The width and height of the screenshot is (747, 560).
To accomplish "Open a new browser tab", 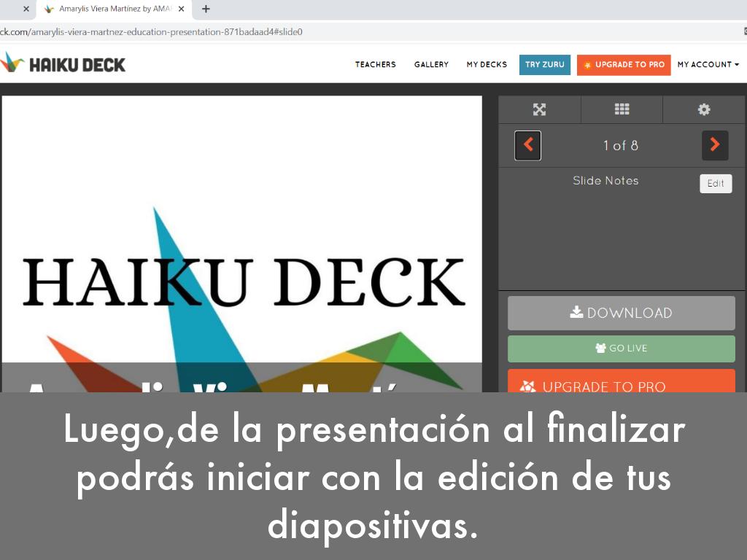I will pos(206,9).
